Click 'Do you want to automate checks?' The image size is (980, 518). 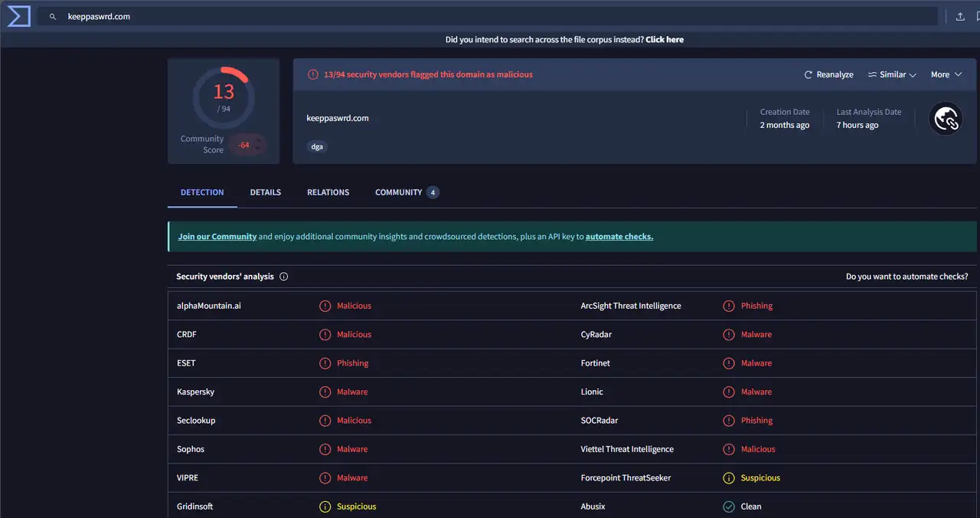coord(907,277)
